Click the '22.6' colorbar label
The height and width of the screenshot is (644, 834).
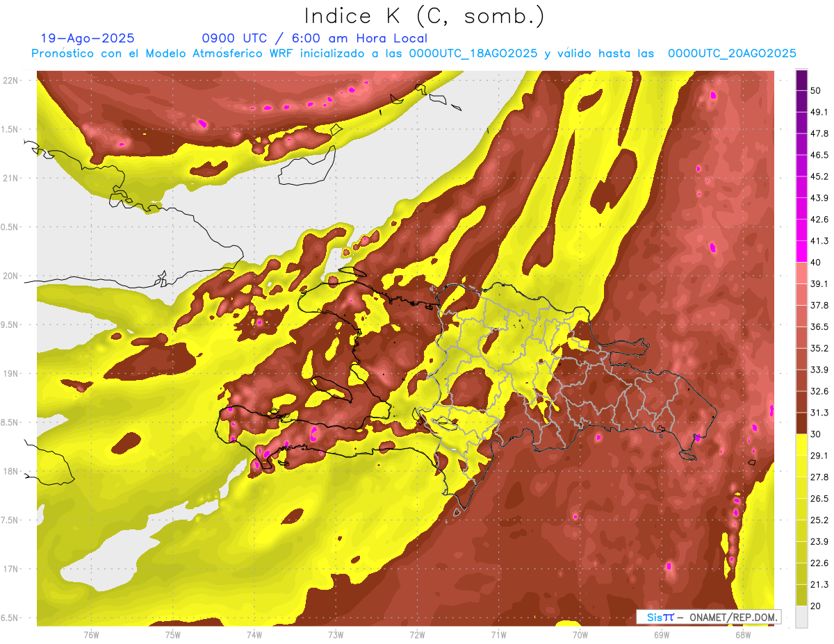click(x=819, y=563)
